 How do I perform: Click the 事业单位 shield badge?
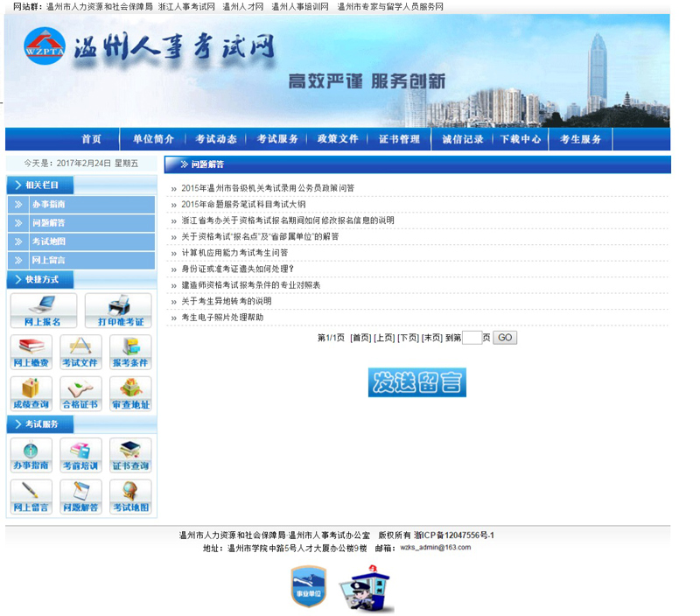[309, 586]
